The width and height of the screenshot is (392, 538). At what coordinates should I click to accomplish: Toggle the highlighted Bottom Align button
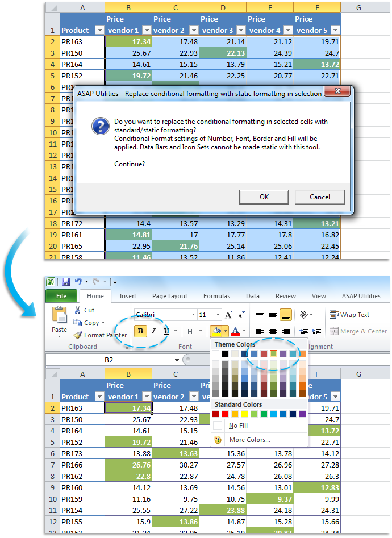(x=286, y=315)
